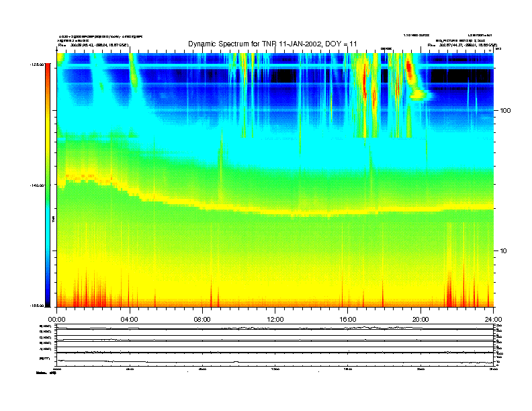Image resolution: width=532 pixels, height=411 pixels.
Task: Click the 16:00 time axis label
Action: tap(348, 320)
